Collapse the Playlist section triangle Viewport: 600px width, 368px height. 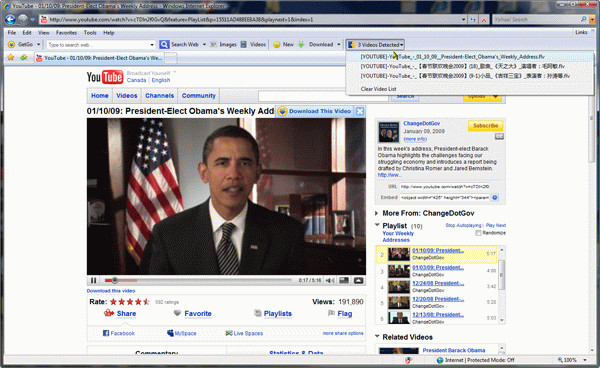[377, 225]
